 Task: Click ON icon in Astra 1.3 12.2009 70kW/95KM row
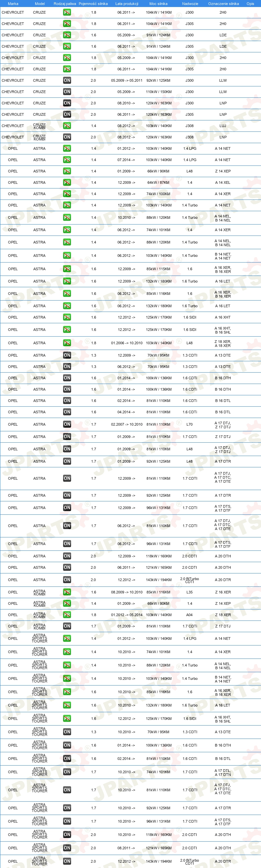67,355
